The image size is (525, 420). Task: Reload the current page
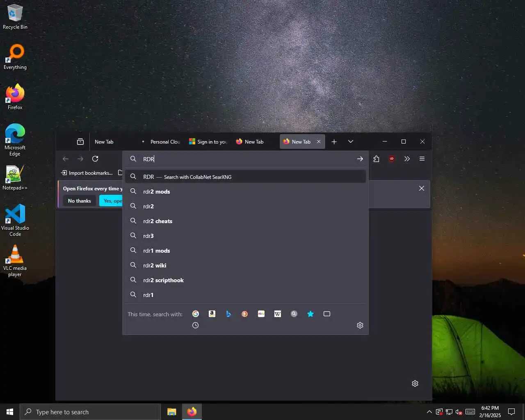pyautogui.click(x=95, y=159)
